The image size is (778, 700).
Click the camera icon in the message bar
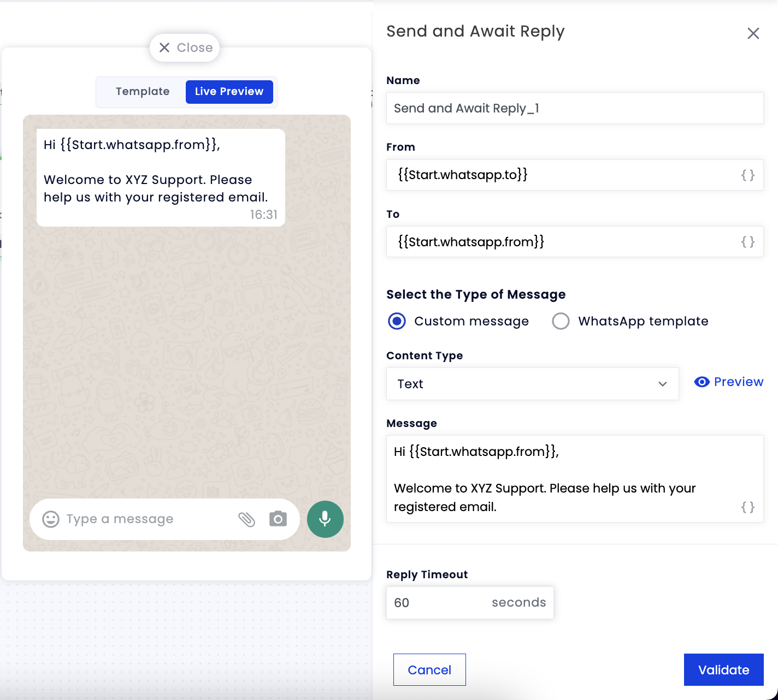coord(278,519)
